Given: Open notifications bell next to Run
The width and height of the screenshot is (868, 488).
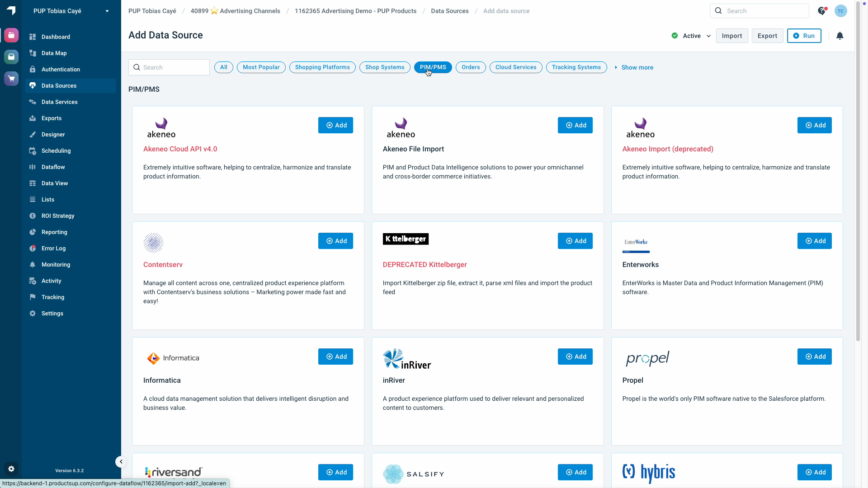Looking at the screenshot, I should coord(840,36).
